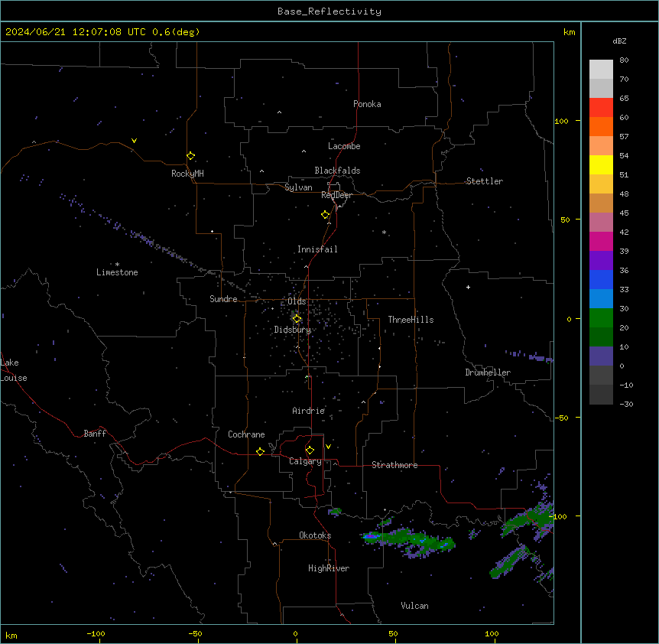Click the yellow marker south of RedDeer
Screen dimensions: 659x644
[x=326, y=215]
